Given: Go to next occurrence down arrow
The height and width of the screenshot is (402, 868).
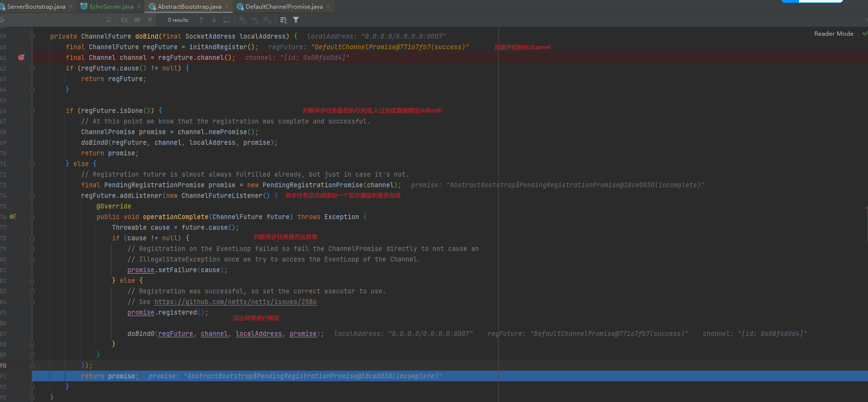Looking at the screenshot, I should point(214,20).
